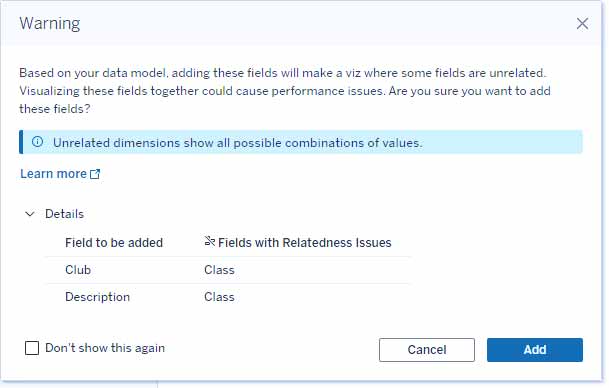Confirm adding fields with Add button
609x388 pixels.
pos(535,350)
